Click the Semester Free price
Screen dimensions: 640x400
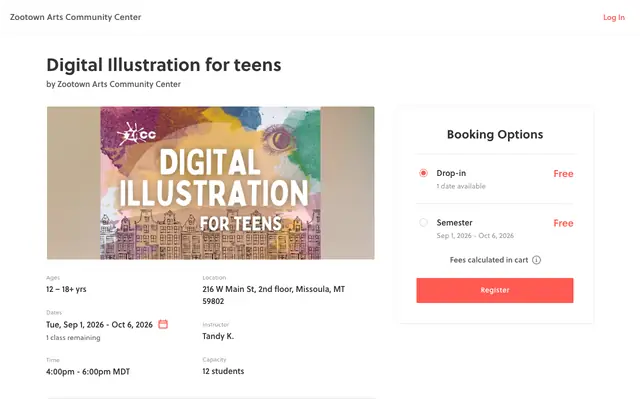(563, 223)
